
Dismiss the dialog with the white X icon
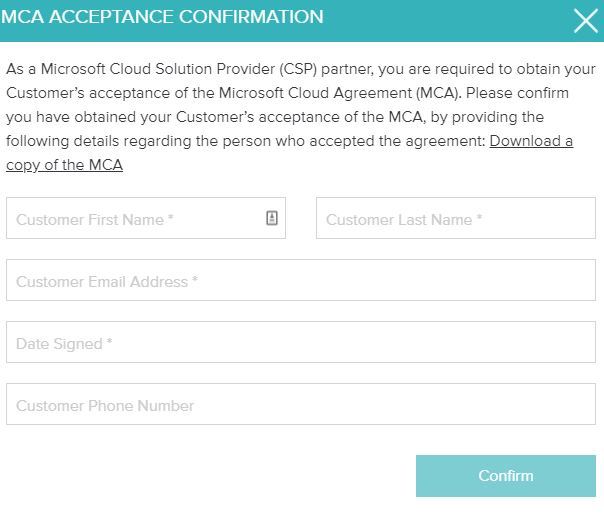585,20
